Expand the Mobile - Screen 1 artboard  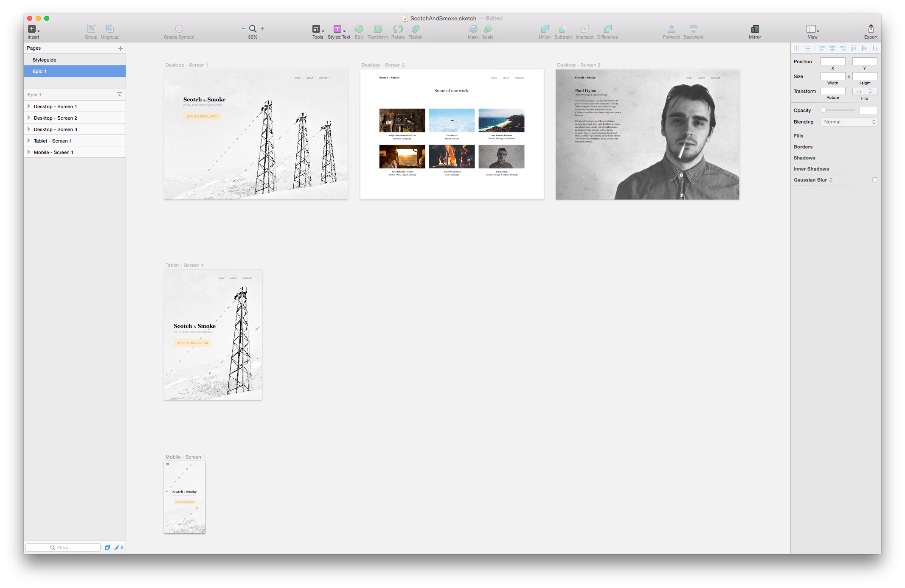pos(29,152)
